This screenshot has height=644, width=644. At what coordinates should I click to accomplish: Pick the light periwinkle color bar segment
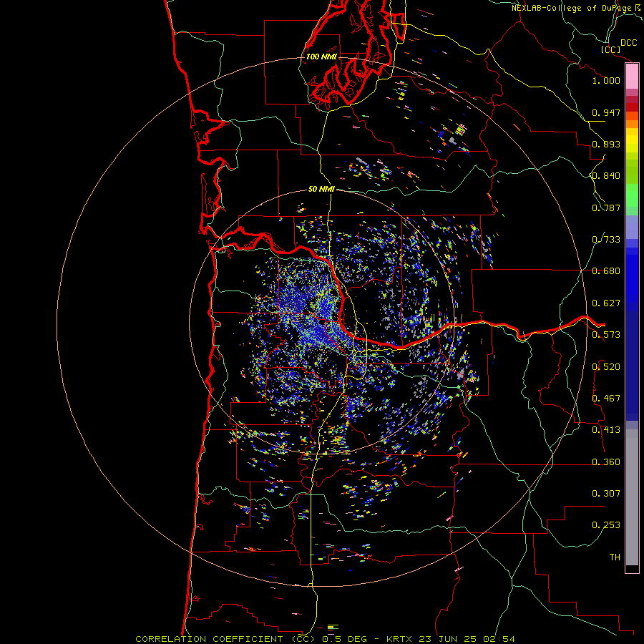[x=632, y=227]
